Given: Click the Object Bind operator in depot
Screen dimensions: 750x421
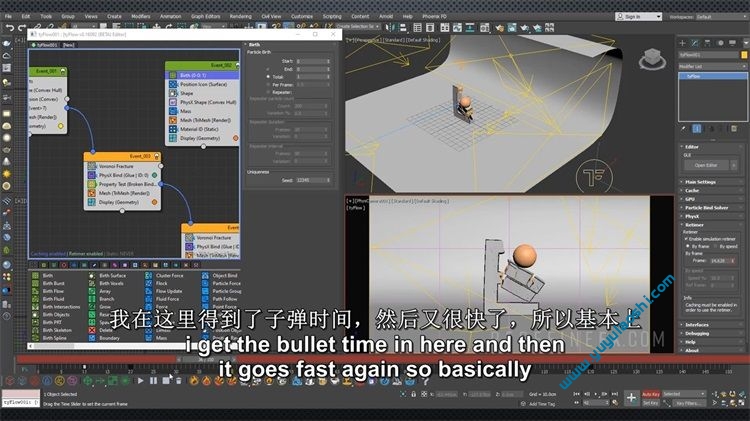Looking at the screenshot, I should (x=220, y=276).
